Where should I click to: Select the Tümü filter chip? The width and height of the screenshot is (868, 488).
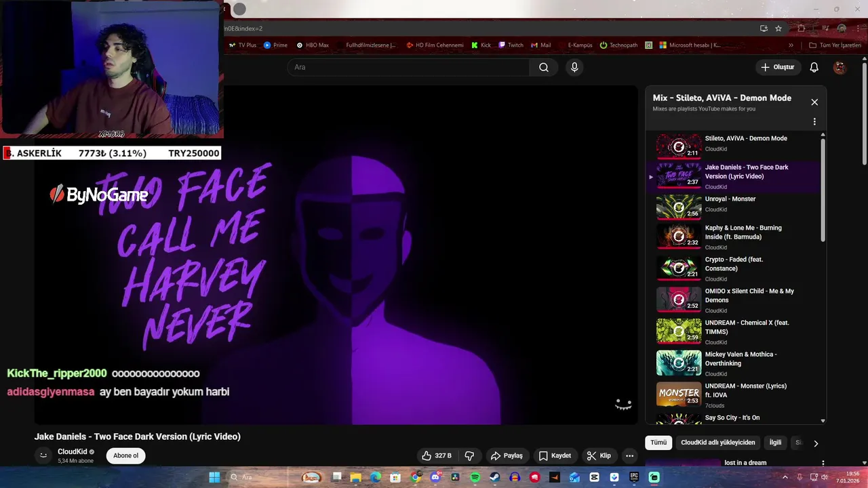pos(658,443)
